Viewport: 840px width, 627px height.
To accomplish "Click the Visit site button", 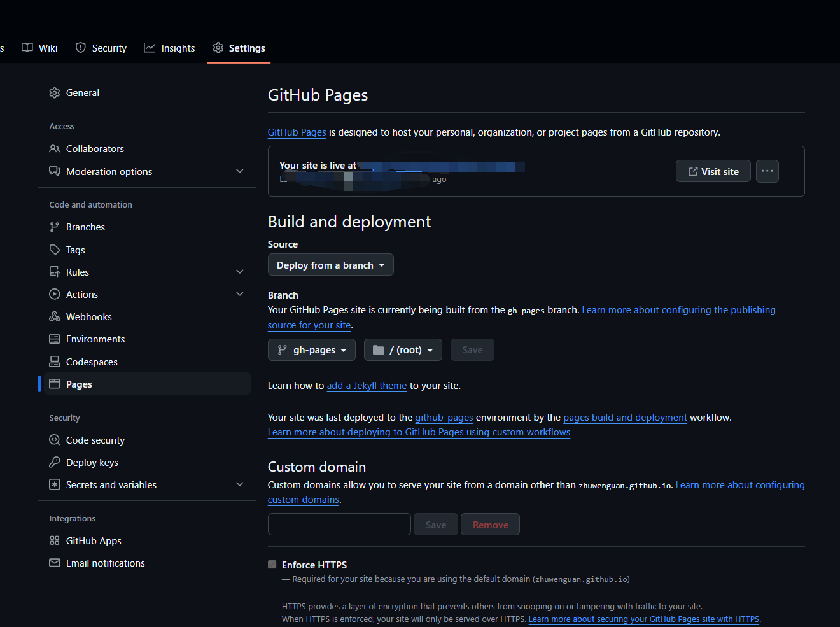I will pyautogui.click(x=713, y=171).
